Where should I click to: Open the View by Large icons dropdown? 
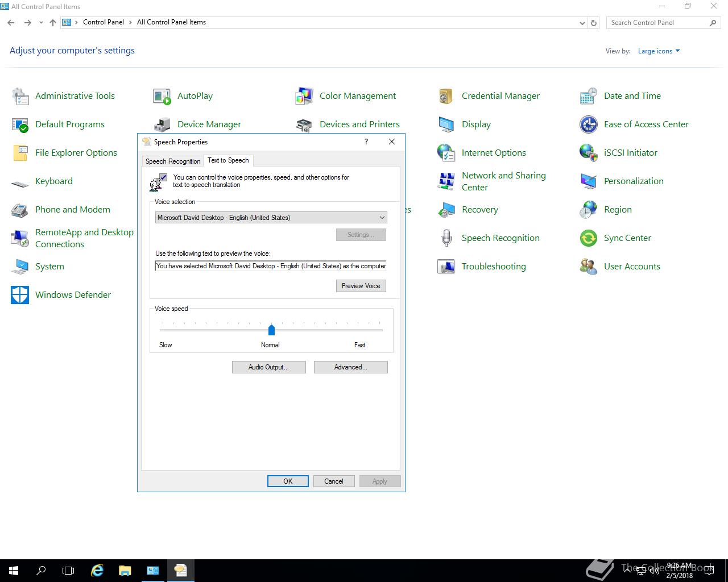tap(659, 51)
